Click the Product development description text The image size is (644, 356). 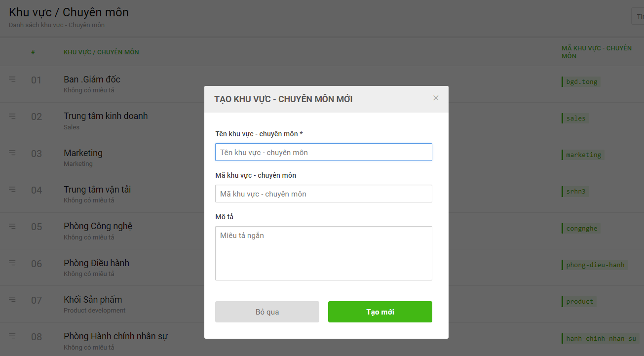click(x=94, y=311)
